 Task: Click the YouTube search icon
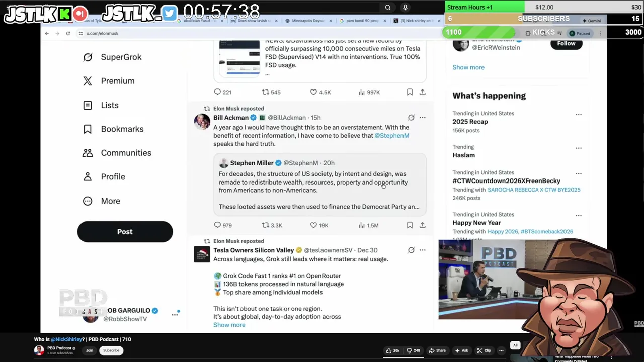pyautogui.click(x=388, y=8)
